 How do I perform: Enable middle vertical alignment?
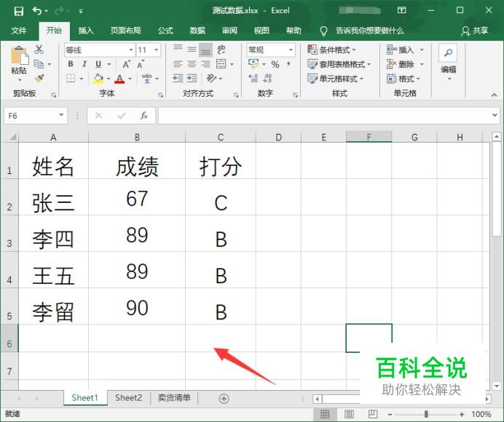pyautogui.click(x=192, y=49)
